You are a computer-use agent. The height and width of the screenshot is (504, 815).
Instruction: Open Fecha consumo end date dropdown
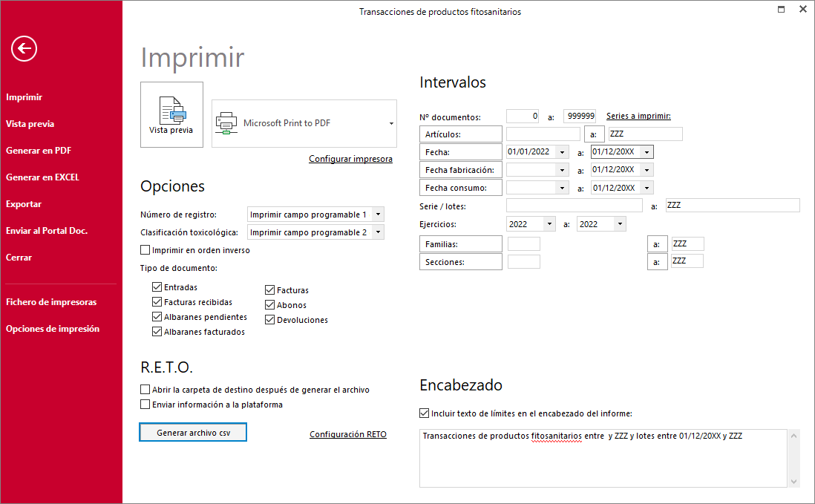647,188
